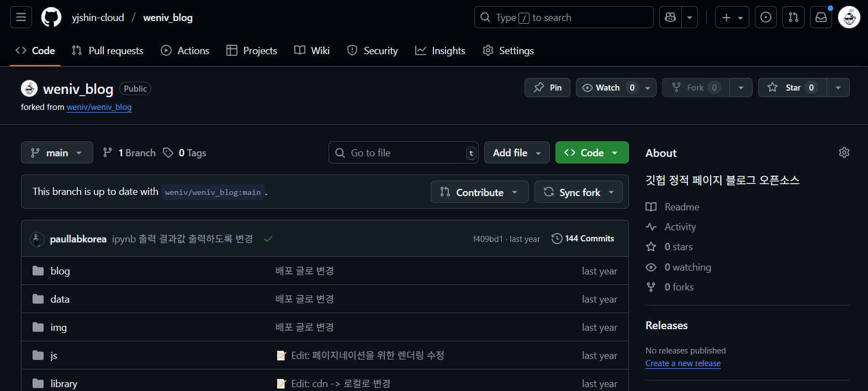Open the plus Create new menu
This screenshot has height=391, width=868.
tap(732, 17)
